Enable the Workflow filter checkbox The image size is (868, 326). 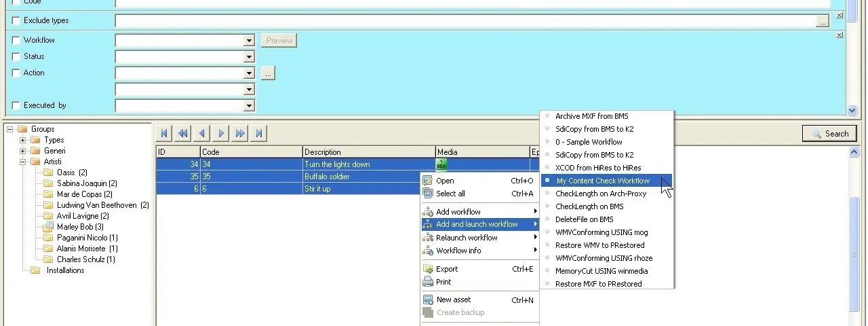(x=16, y=41)
